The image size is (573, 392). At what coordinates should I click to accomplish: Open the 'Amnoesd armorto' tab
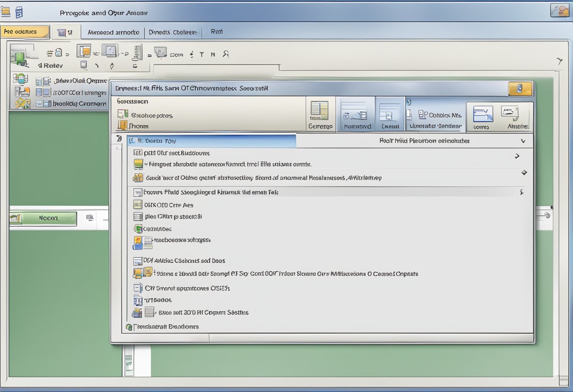pyautogui.click(x=113, y=32)
